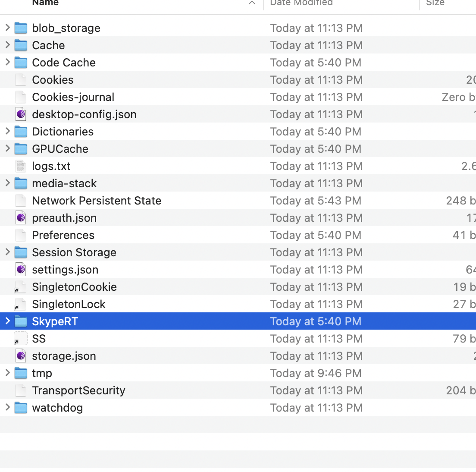This screenshot has height=472, width=476.
Task: Select the watchdog folder name
Action: click(57, 407)
